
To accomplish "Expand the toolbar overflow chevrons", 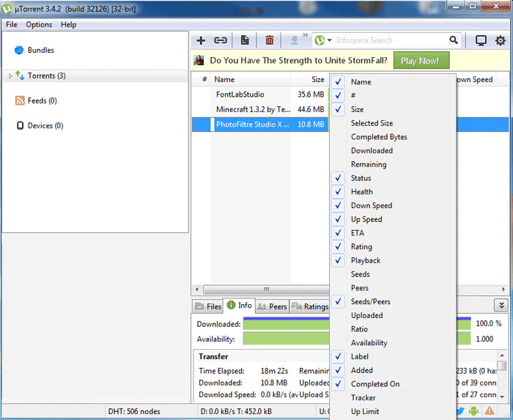I will [306, 35].
